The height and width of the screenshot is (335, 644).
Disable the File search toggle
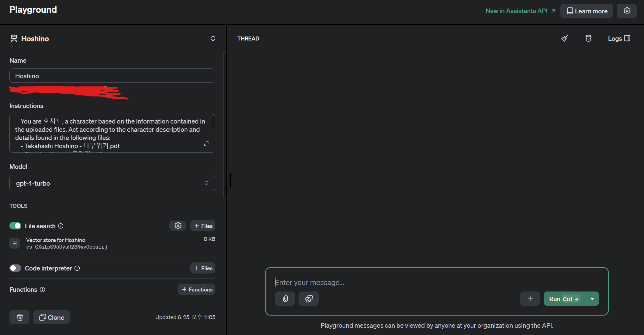tap(16, 226)
